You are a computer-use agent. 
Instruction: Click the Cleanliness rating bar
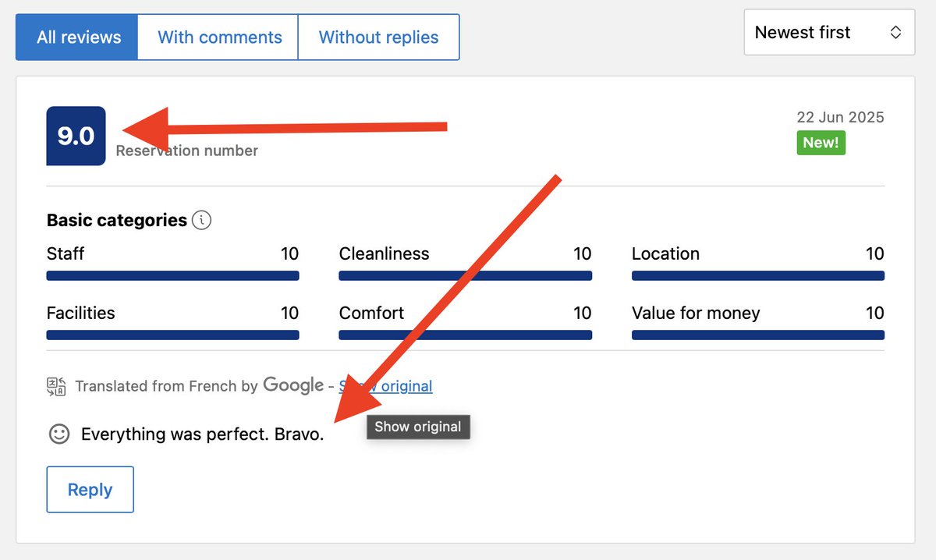pyautogui.click(x=465, y=275)
